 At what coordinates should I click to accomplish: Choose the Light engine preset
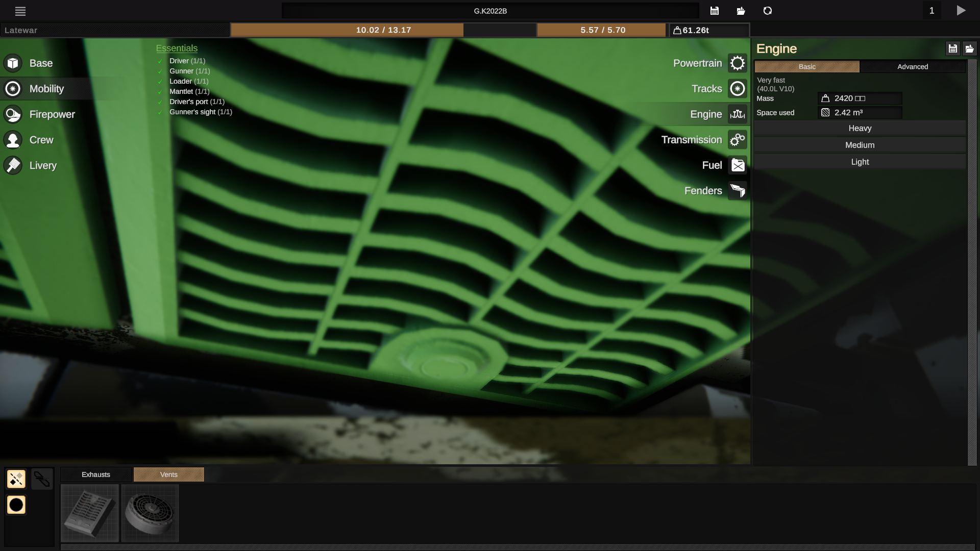(860, 162)
